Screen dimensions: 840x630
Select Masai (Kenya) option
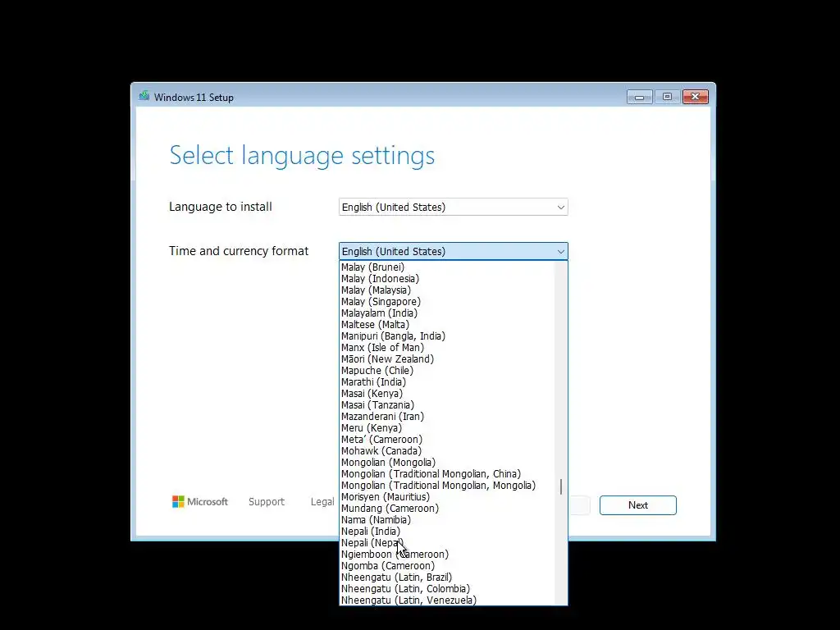(447, 394)
